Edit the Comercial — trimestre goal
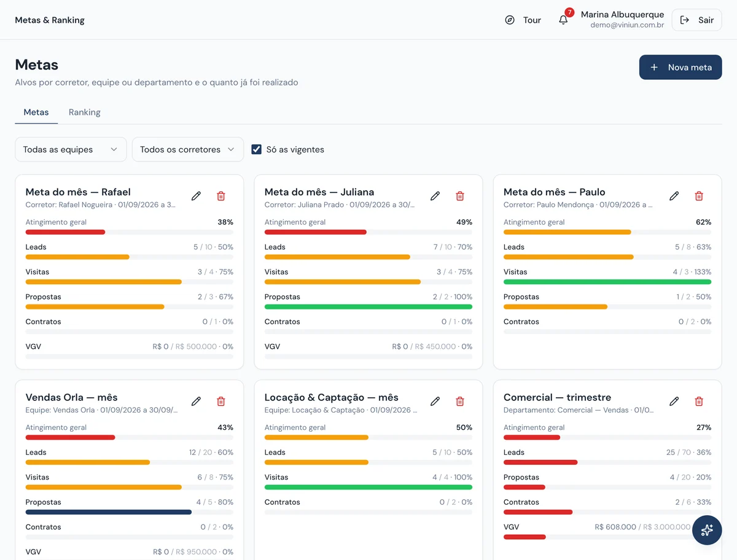The width and height of the screenshot is (737, 560). point(674,401)
